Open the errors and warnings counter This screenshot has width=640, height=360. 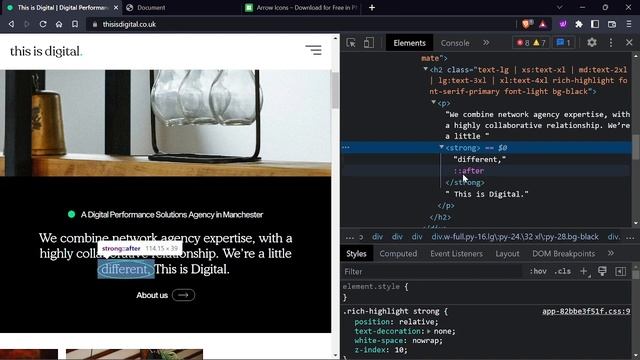(x=531, y=43)
